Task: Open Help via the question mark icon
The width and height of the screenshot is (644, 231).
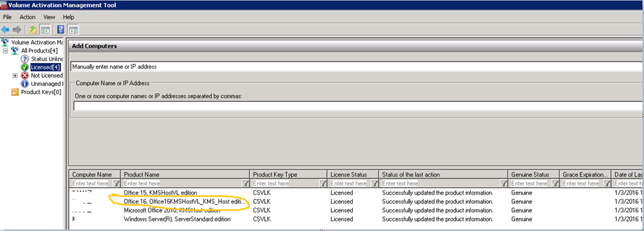Action: (x=61, y=30)
